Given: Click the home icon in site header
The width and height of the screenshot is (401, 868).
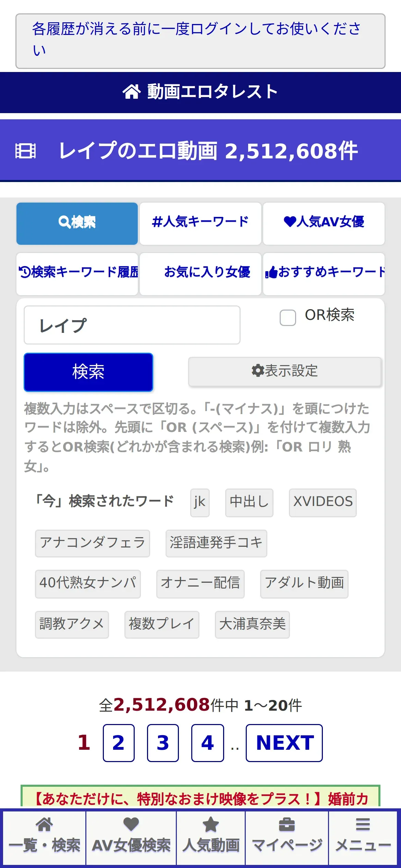Looking at the screenshot, I should click(x=132, y=92).
